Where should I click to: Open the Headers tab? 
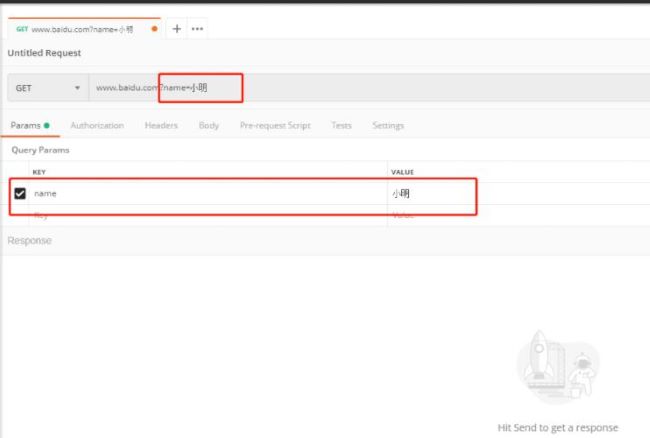[161, 126]
